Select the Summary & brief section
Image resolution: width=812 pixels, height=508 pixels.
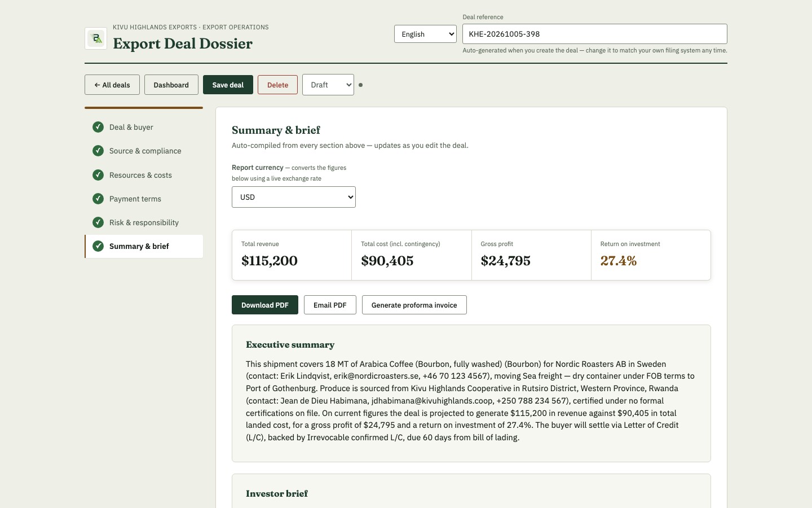tap(144, 246)
